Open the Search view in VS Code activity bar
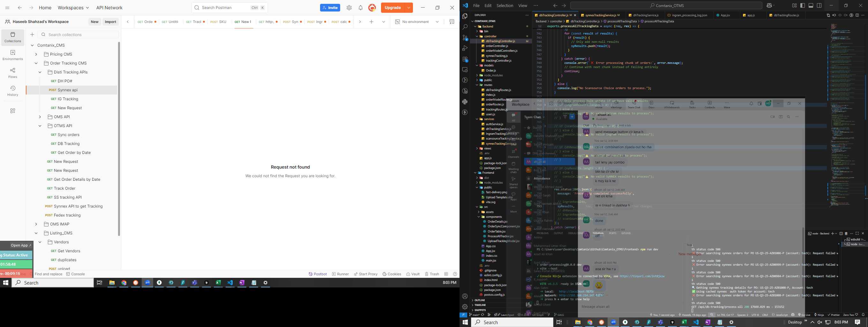 (x=465, y=27)
